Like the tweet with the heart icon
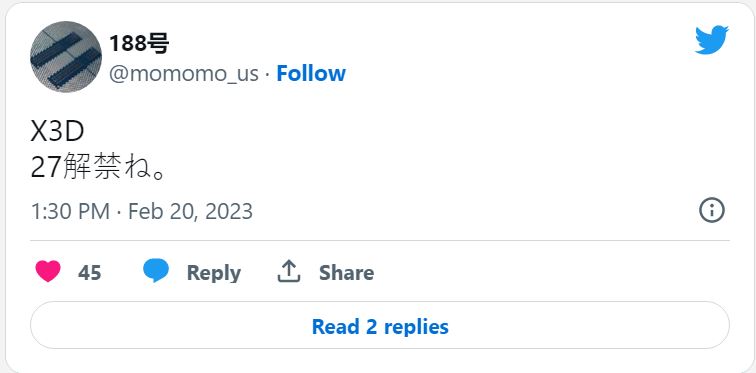Viewport: 756px width, 373px height. point(48,271)
